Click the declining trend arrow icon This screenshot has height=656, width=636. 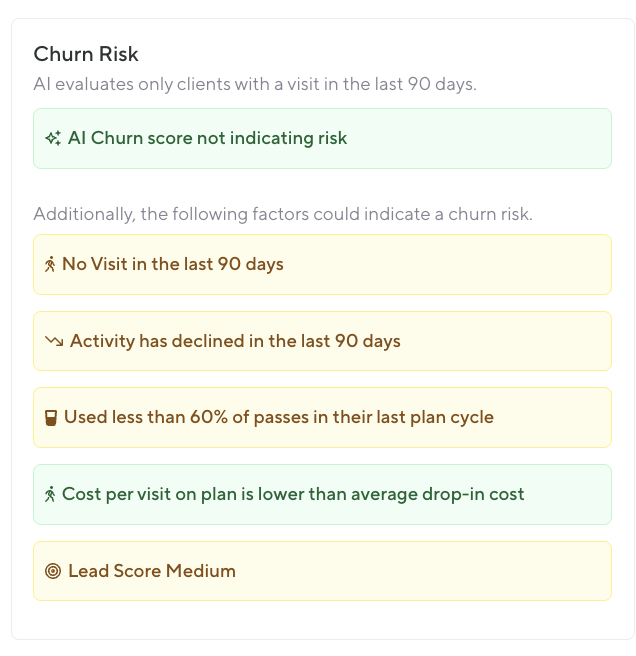tap(54, 341)
